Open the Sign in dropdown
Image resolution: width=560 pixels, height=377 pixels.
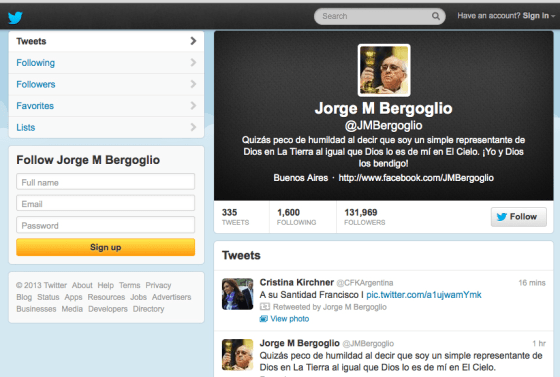539,16
